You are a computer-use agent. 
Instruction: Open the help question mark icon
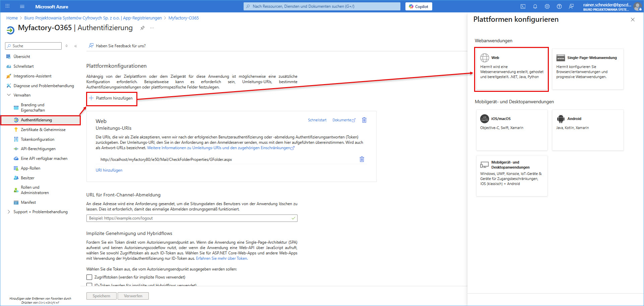tap(559, 6)
